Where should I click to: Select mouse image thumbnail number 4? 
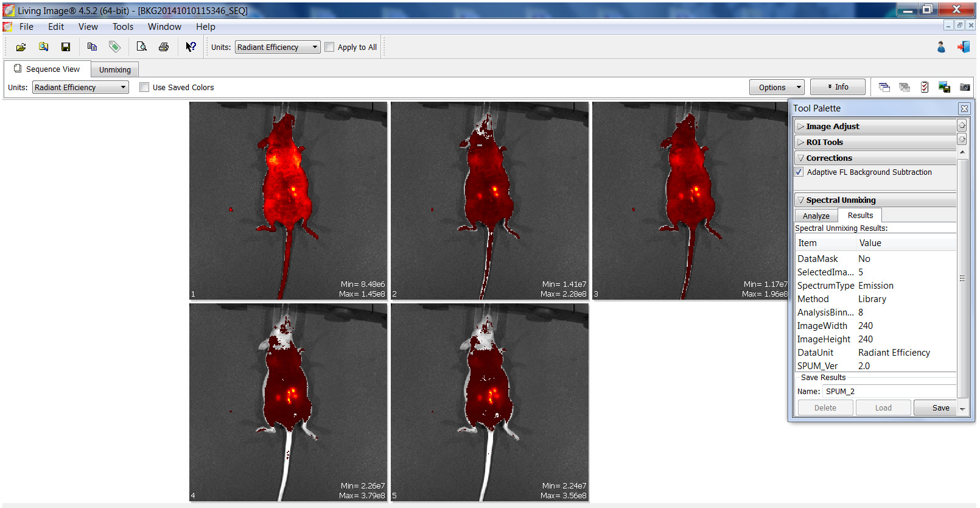tap(288, 402)
